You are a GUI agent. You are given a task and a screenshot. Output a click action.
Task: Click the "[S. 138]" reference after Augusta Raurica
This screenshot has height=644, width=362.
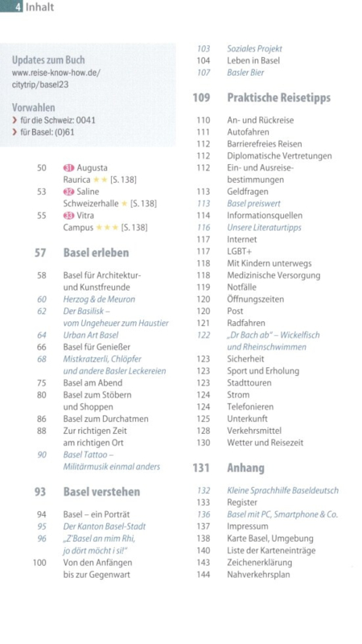click(x=124, y=180)
